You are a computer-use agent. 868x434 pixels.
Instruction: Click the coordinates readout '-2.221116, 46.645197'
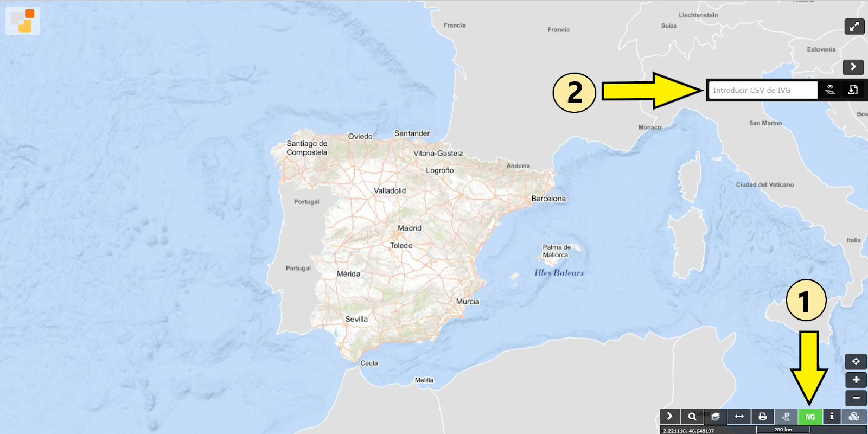688,431
